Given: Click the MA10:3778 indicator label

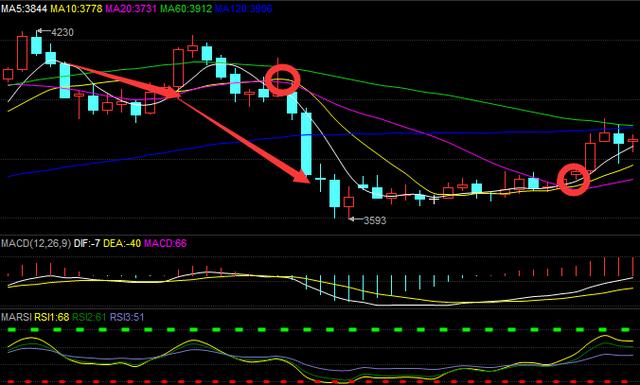Looking at the screenshot, I should [x=76, y=8].
